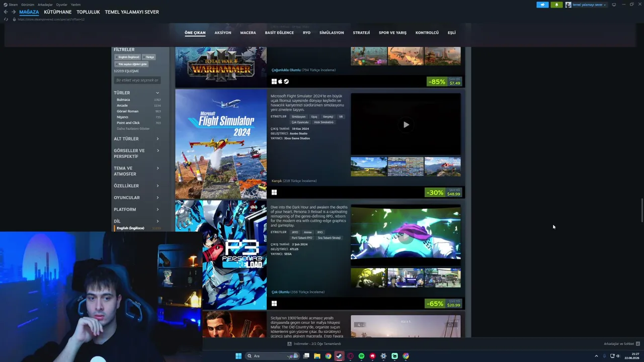The height and width of the screenshot is (362, 644).
Task: Open Steam announcements megaphone icon
Action: click(x=542, y=5)
